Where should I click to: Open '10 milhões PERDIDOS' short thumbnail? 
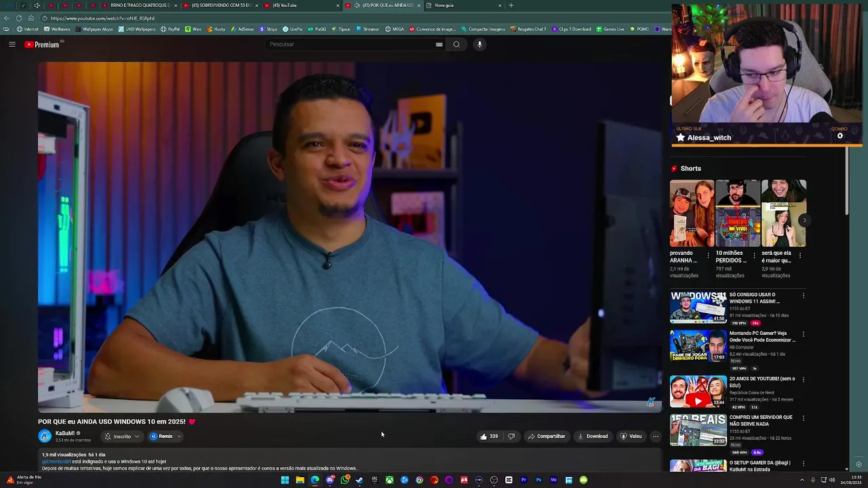[x=738, y=213]
